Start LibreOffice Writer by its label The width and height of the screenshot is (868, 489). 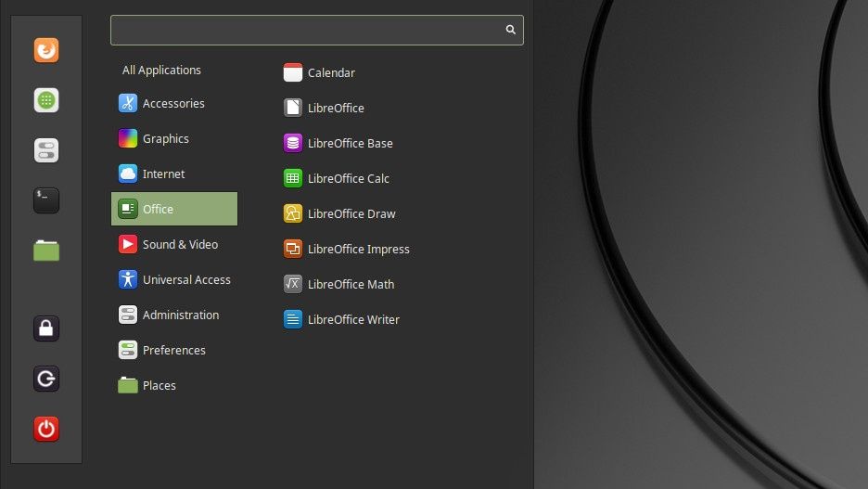(353, 319)
